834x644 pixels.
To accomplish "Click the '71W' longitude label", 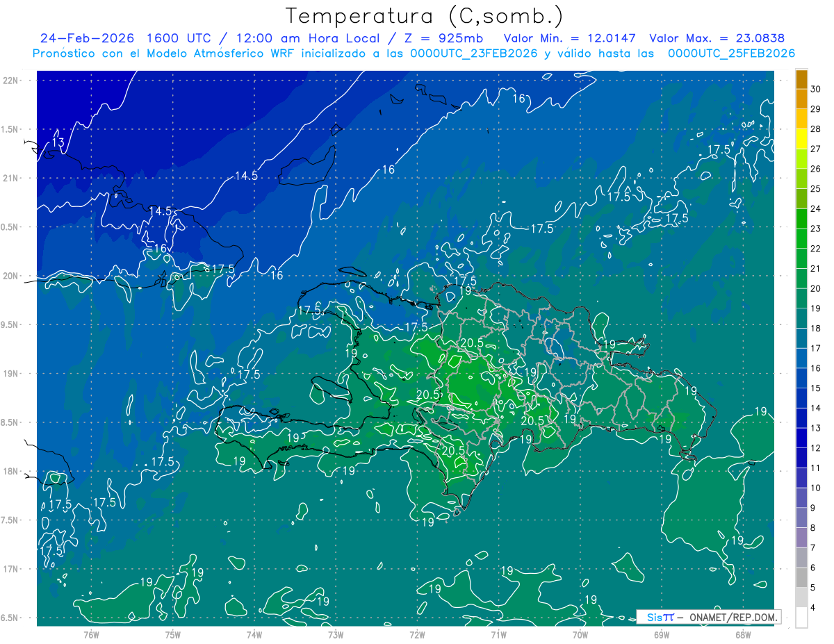I will point(498,634).
